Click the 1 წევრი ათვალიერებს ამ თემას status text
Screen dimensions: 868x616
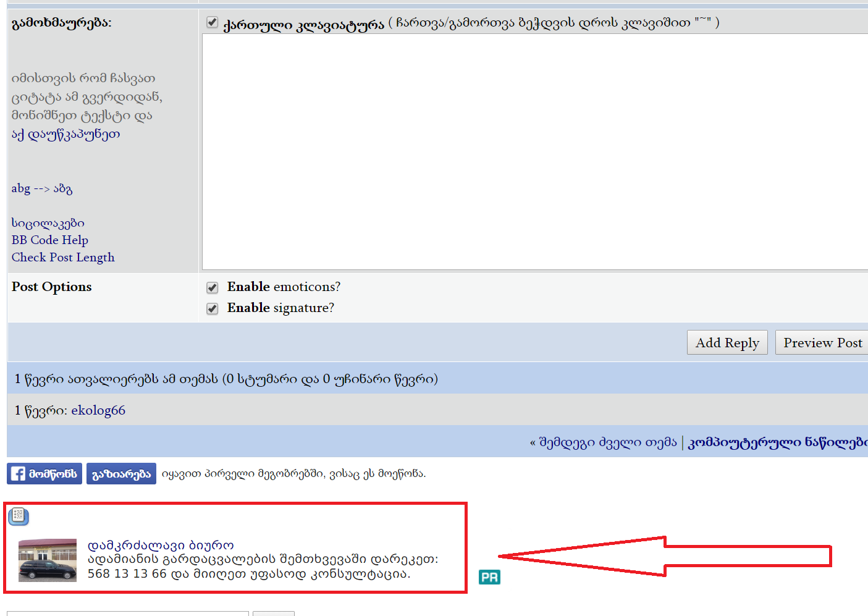click(226, 379)
